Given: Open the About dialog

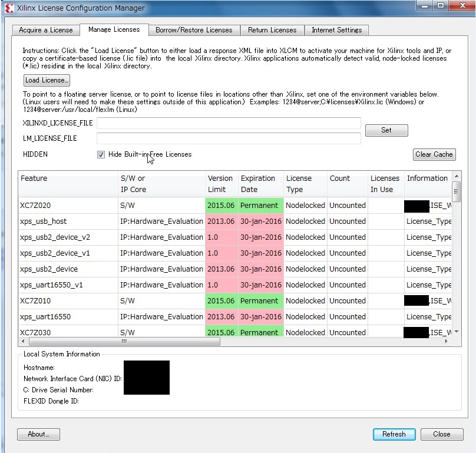Looking at the screenshot, I should click(x=38, y=434).
